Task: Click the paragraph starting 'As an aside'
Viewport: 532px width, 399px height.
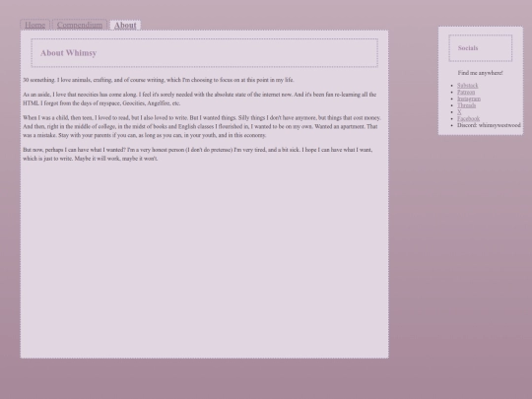Action: point(200,99)
